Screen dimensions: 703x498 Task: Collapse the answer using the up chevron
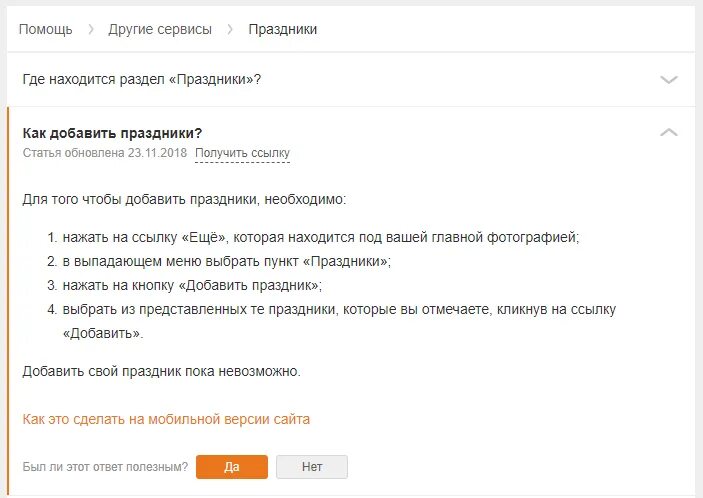668,132
